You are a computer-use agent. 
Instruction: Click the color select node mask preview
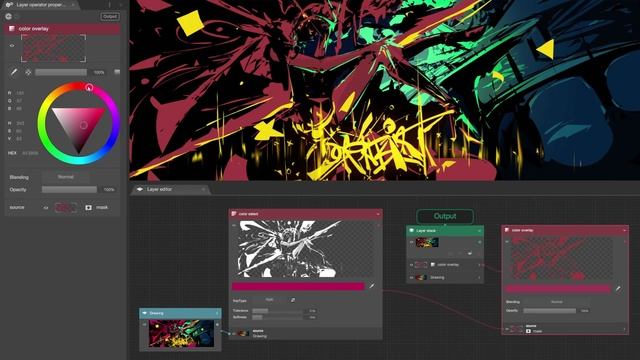[305, 249]
